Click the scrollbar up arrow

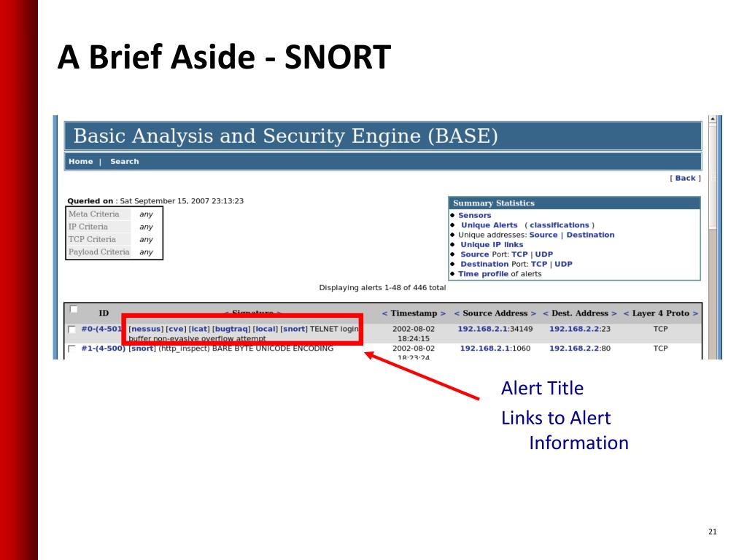[713, 119]
